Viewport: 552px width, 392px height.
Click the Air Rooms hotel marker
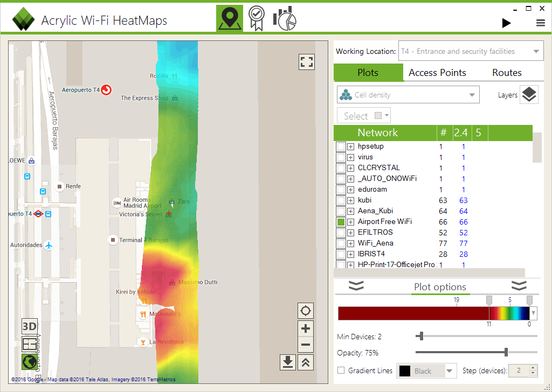[x=117, y=203]
